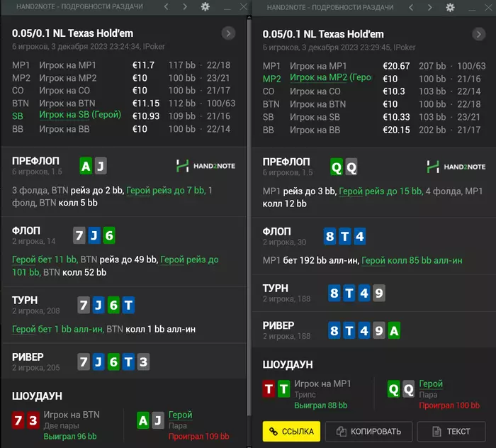Click the yellow ССЫЛКА link button
Image resolution: width=496 pixels, height=448 pixels.
pos(291,431)
